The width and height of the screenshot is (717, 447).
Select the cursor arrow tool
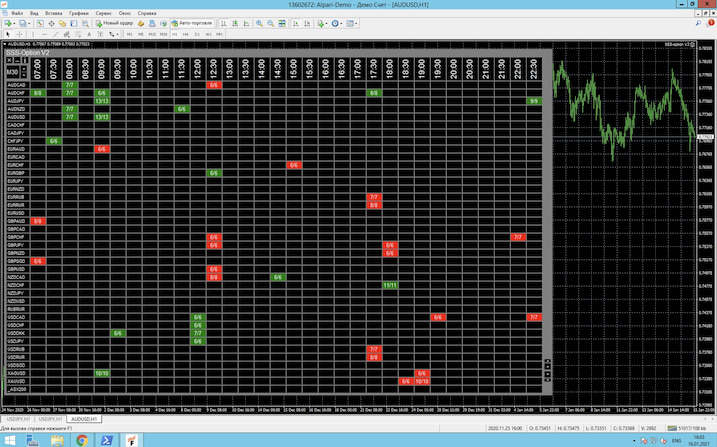click(x=8, y=34)
